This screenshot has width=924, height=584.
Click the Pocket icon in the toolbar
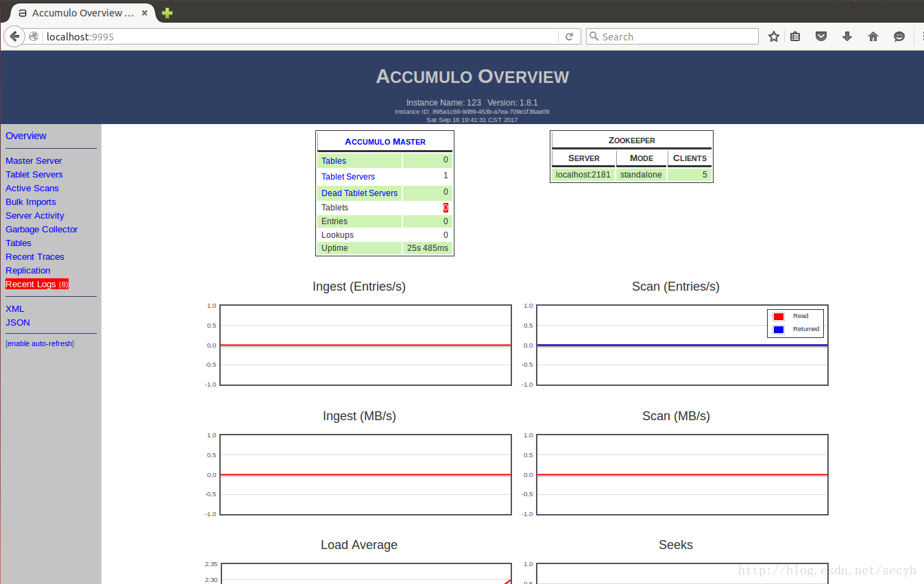[x=821, y=36]
